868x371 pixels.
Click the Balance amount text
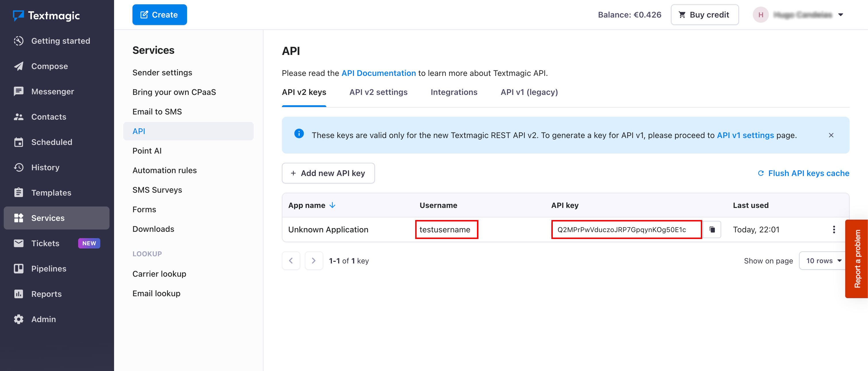tap(630, 15)
